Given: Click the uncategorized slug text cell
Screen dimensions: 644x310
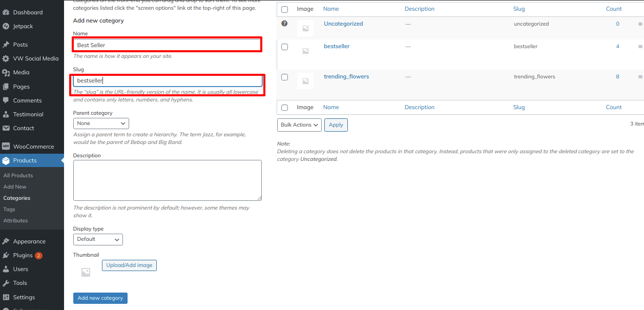Looking at the screenshot, I should 531,24.
